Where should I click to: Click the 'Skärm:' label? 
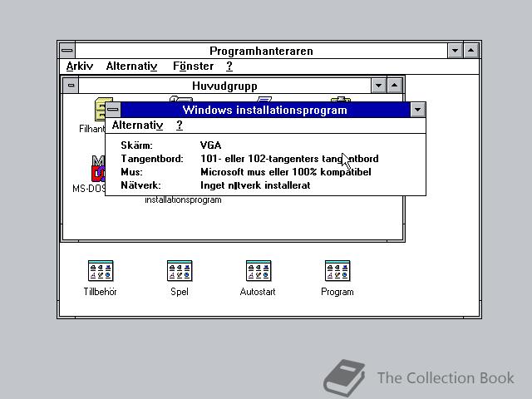[136, 145]
